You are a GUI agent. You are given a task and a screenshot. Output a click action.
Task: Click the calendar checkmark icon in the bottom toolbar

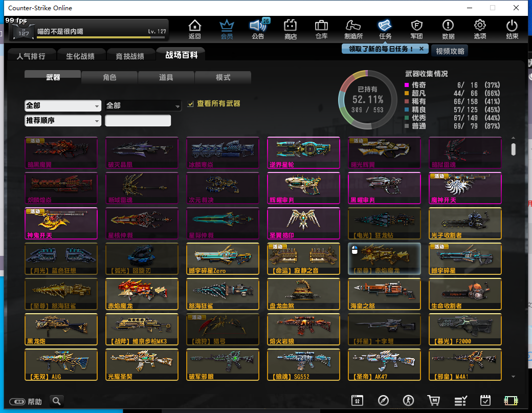pyautogui.click(x=485, y=401)
